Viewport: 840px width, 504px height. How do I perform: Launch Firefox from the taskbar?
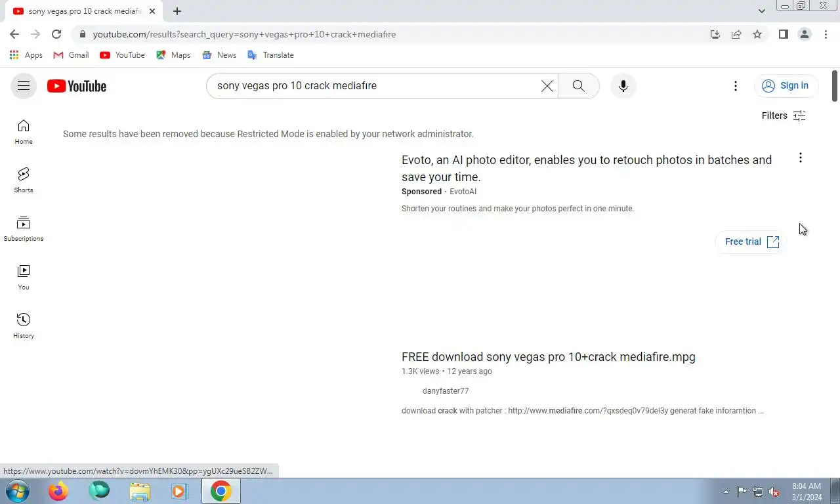[x=58, y=491]
